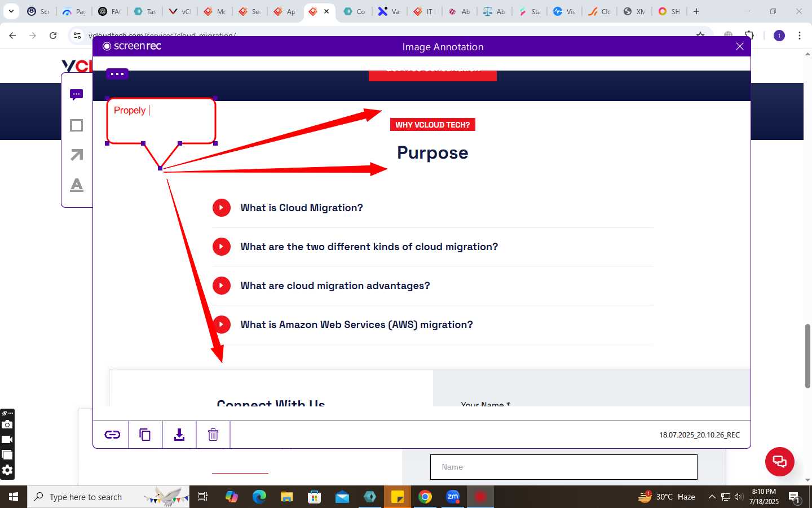Expand 'What are cloud migration advantages?' question

[x=335, y=286]
